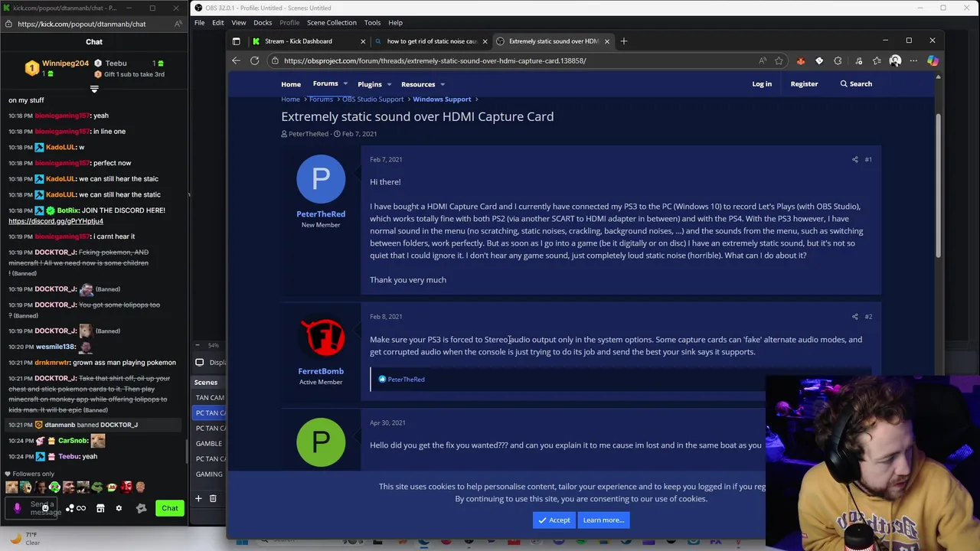This screenshot has width=980, height=551.
Task: Close the Stream - Kick Dashboard tab
Action: 363,41
